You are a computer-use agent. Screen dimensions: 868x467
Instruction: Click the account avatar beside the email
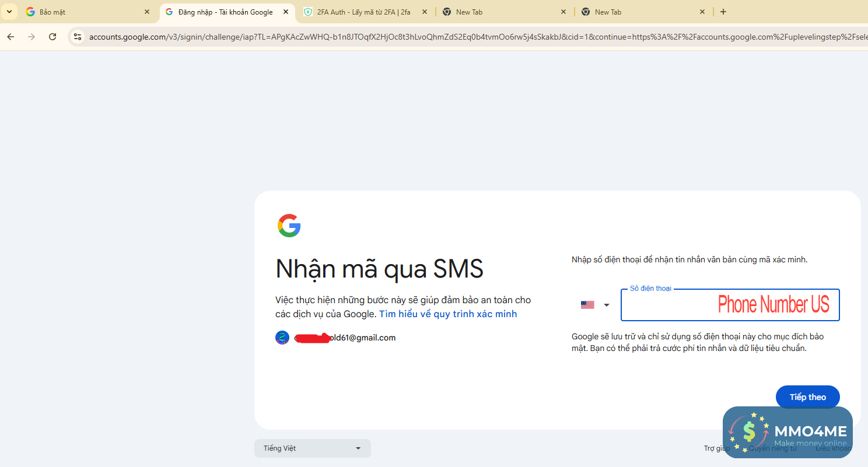[x=282, y=338]
